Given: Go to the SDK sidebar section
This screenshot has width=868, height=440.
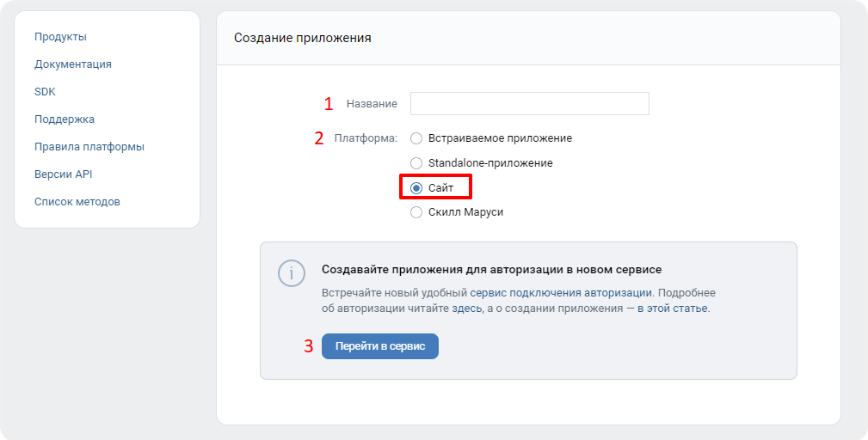Looking at the screenshot, I should [x=45, y=92].
